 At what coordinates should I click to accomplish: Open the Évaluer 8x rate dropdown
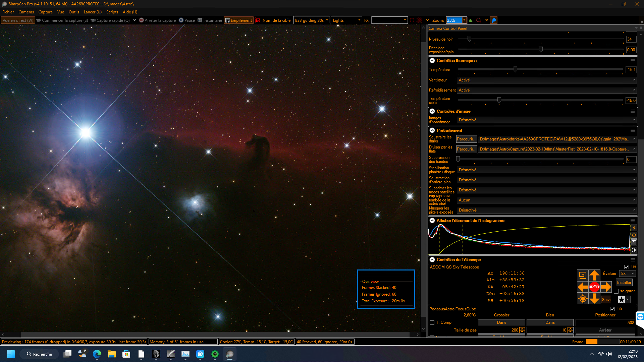click(x=627, y=274)
